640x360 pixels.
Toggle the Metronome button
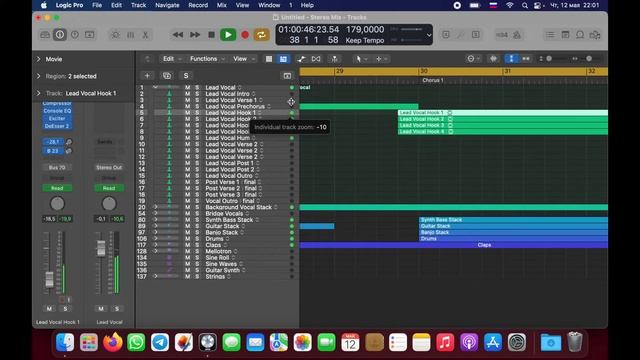[517, 35]
